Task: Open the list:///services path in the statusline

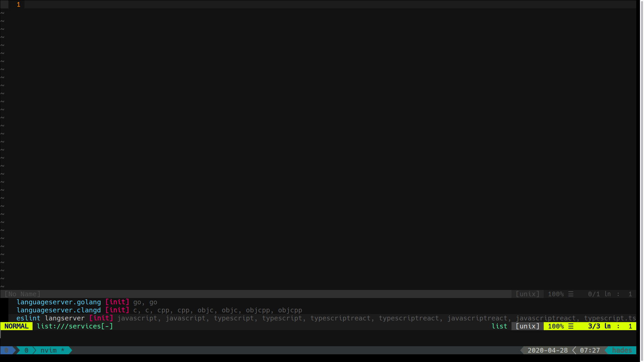Action: [x=70, y=326]
